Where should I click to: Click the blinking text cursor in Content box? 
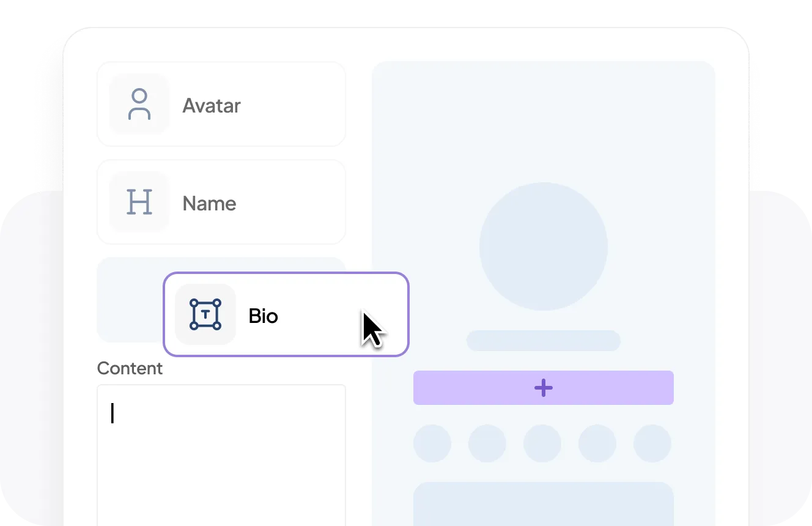tap(113, 413)
